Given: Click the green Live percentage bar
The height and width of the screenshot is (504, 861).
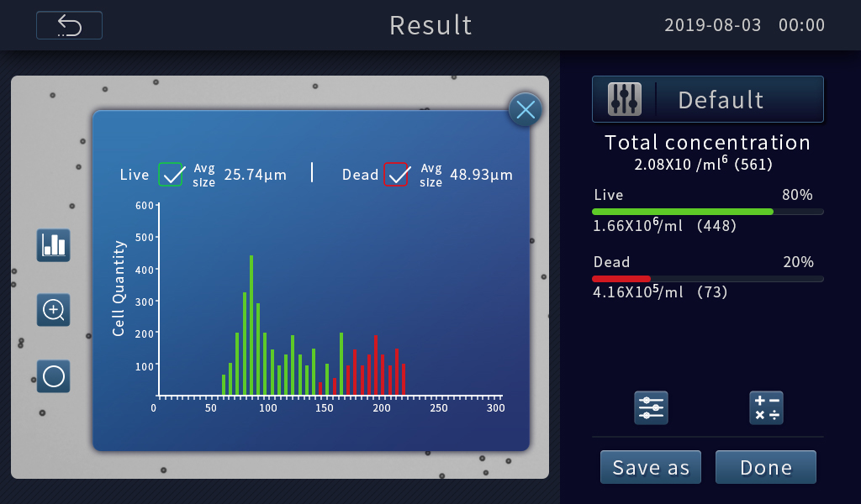Looking at the screenshot, I should [x=683, y=212].
